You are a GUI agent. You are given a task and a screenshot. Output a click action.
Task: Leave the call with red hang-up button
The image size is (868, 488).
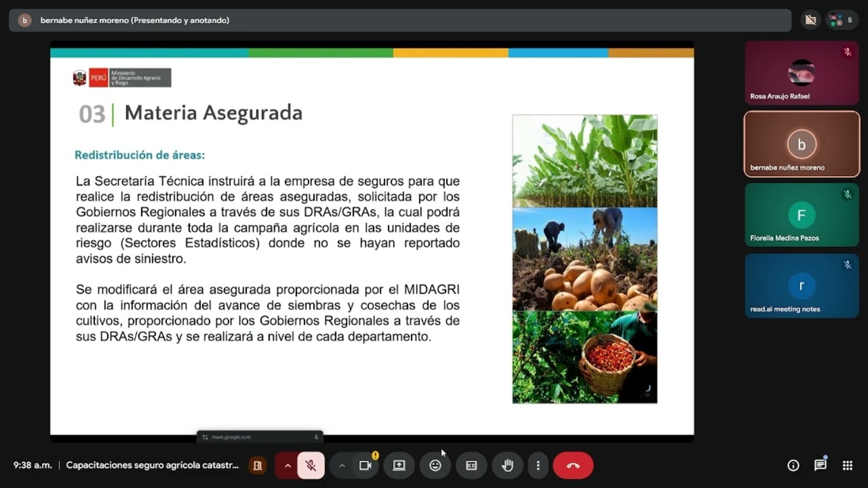pyautogui.click(x=573, y=466)
